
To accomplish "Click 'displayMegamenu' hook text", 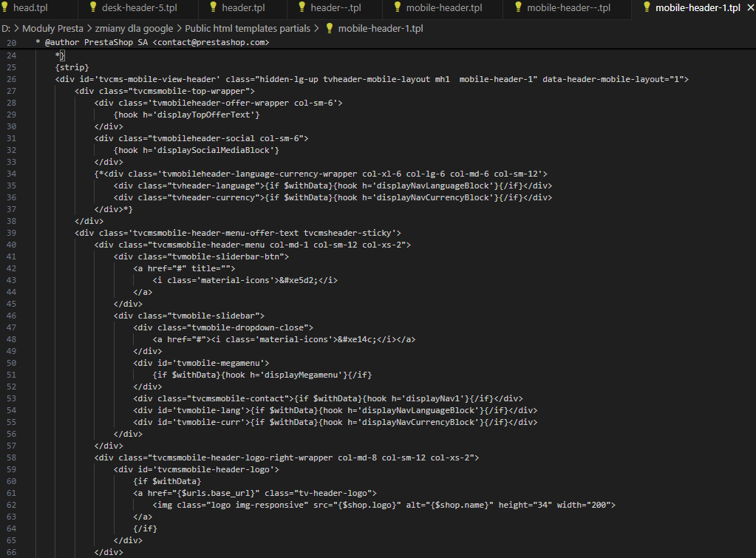I will pos(301,375).
